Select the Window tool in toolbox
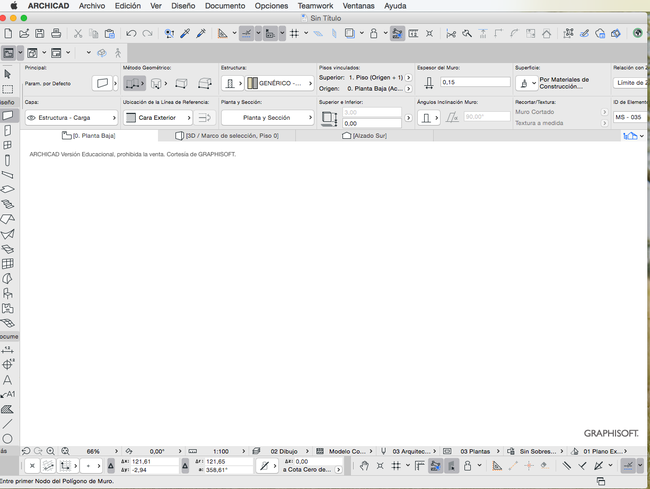Screen dimensions: 650x489 [x=7, y=145]
